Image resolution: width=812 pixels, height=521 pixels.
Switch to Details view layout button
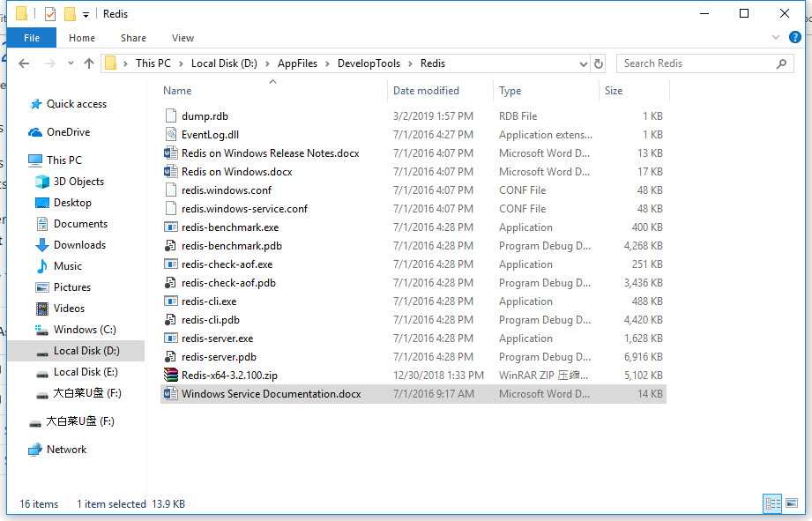click(x=772, y=502)
